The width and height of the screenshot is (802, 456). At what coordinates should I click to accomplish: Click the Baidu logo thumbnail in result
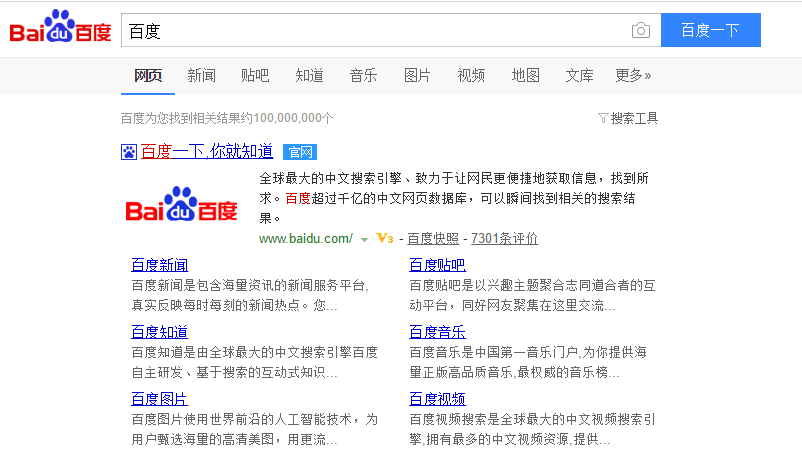(x=182, y=204)
